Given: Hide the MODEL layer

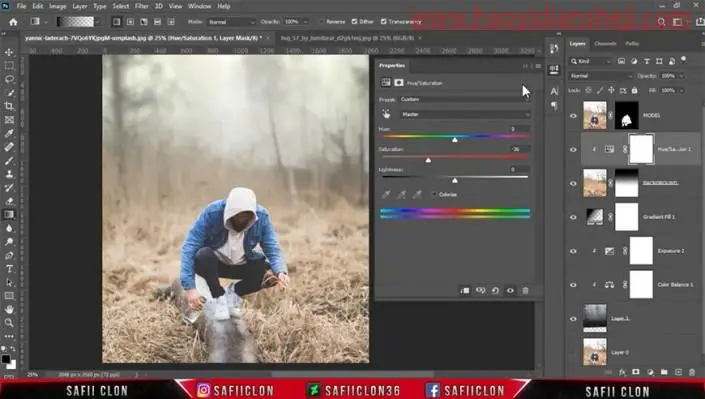Looking at the screenshot, I should coord(573,116).
